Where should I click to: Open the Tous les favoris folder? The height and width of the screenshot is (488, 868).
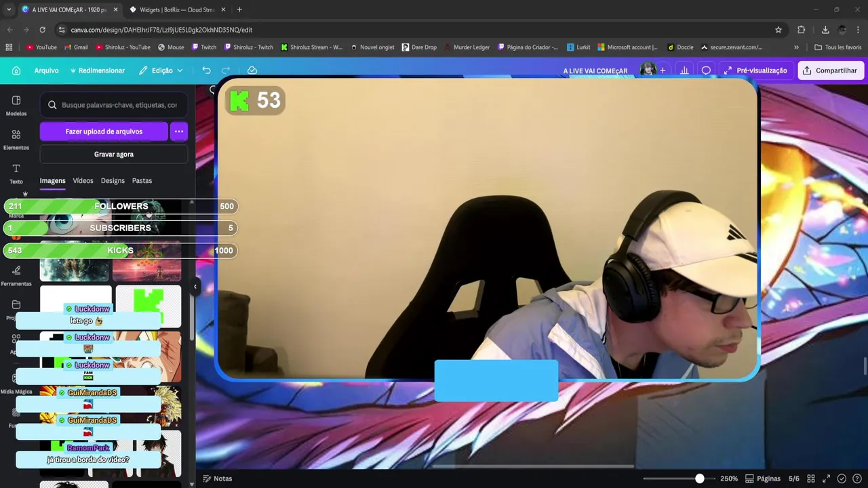(x=838, y=47)
